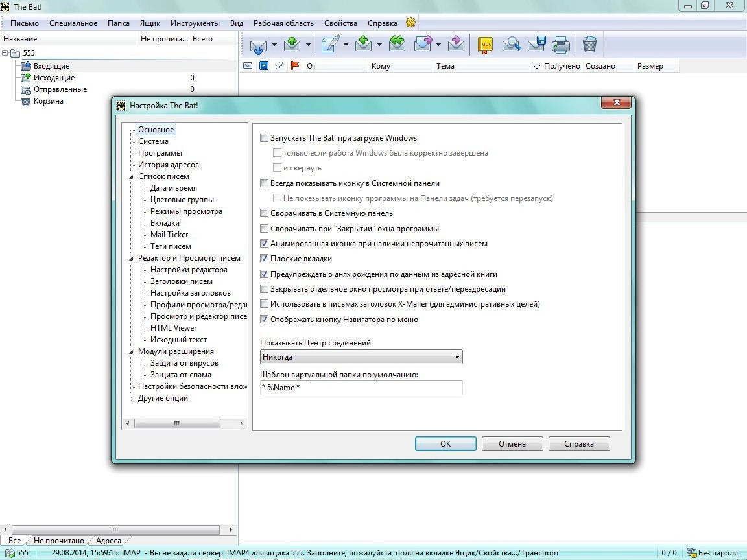Select the Исходящие folder icon

[x=26, y=78]
